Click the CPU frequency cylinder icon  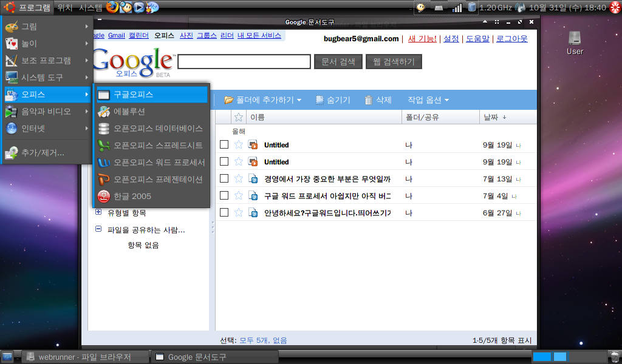pyautogui.click(x=471, y=7)
